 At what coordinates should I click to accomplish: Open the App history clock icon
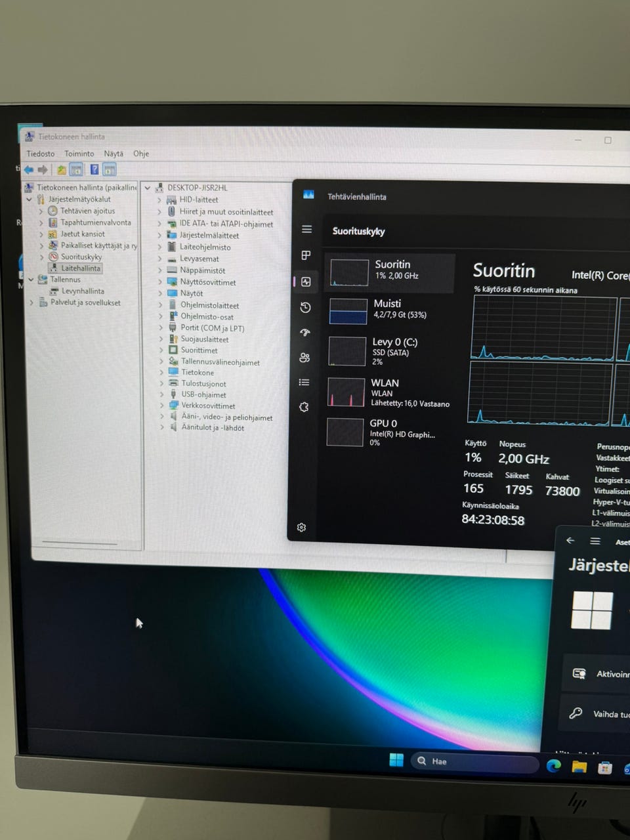click(x=305, y=307)
